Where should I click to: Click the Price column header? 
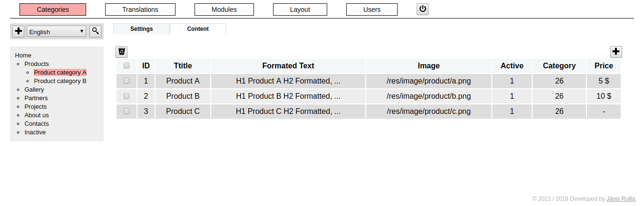tap(604, 66)
